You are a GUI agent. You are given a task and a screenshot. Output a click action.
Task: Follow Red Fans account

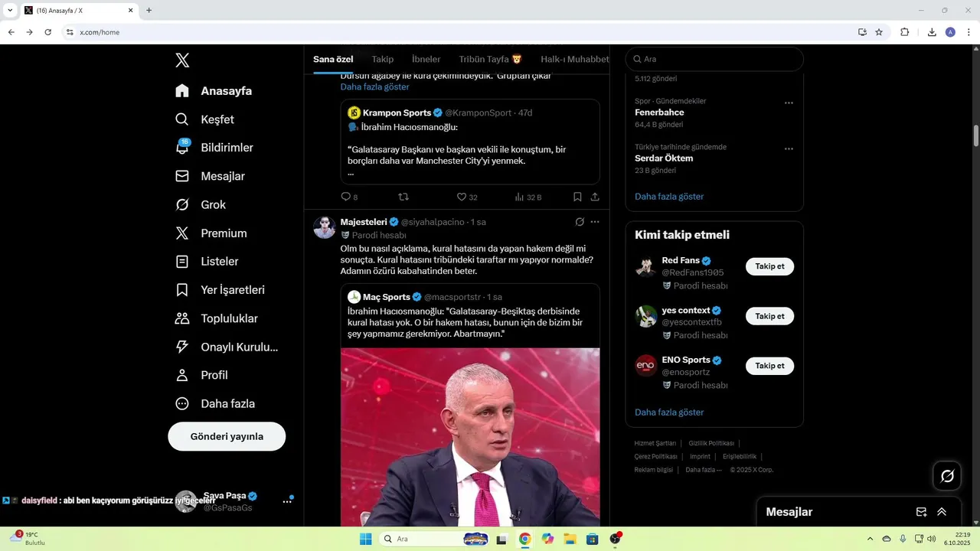pyautogui.click(x=769, y=266)
